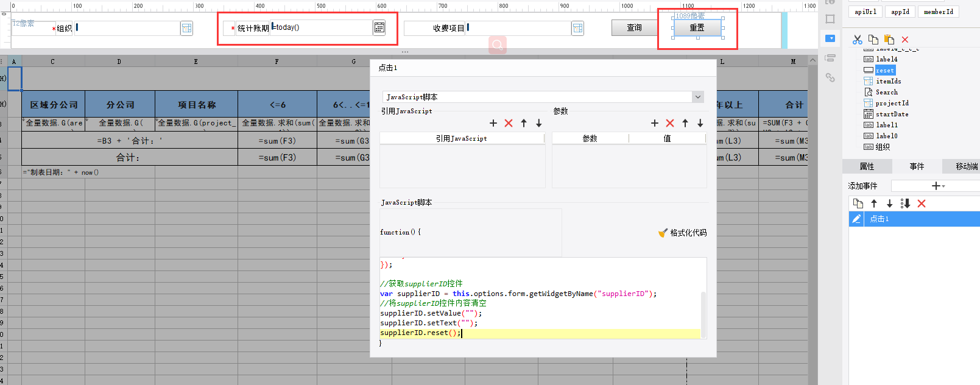Click the memberId parameter tag

939,12
